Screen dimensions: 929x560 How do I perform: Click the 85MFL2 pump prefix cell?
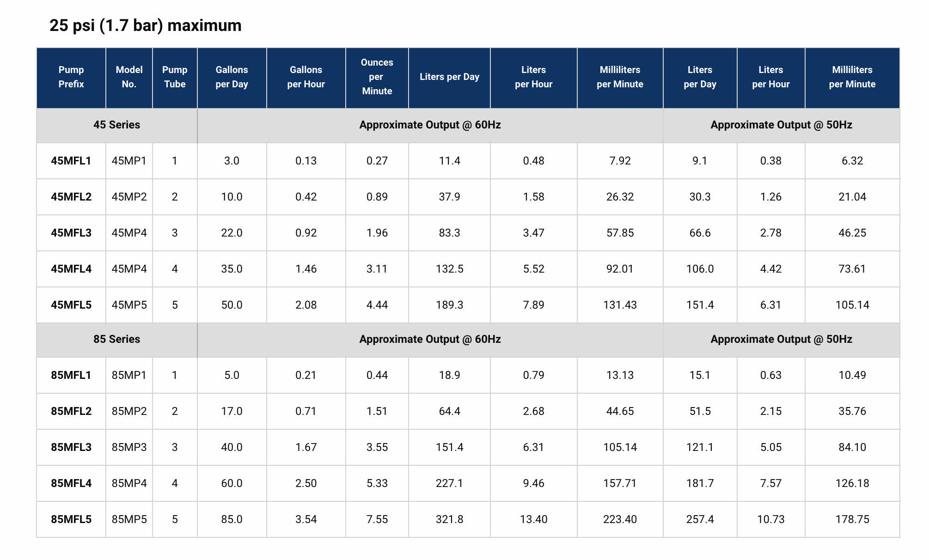(71, 412)
